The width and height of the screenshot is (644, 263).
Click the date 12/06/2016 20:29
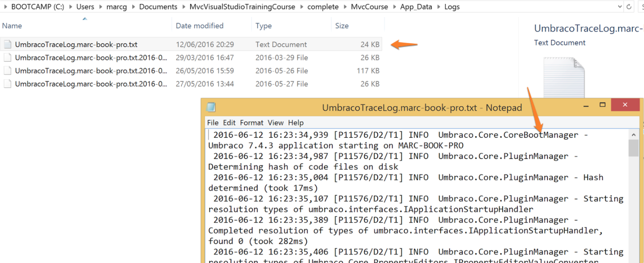pos(205,45)
